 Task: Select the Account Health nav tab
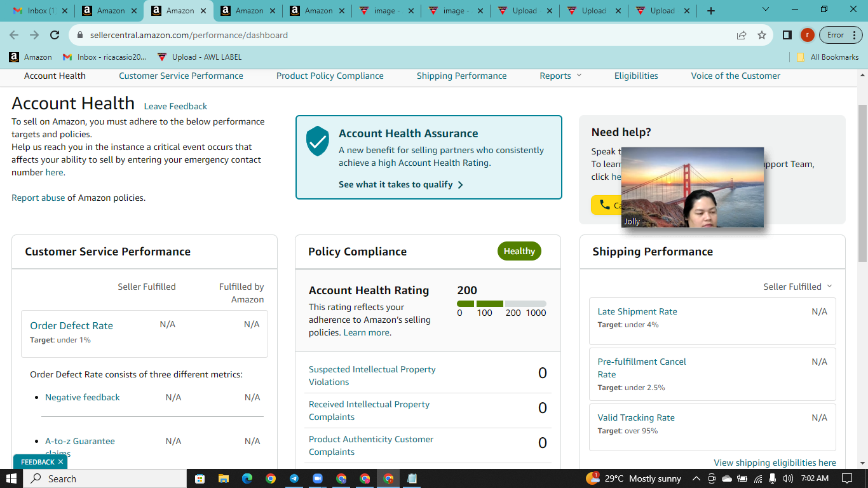pyautogui.click(x=55, y=76)
